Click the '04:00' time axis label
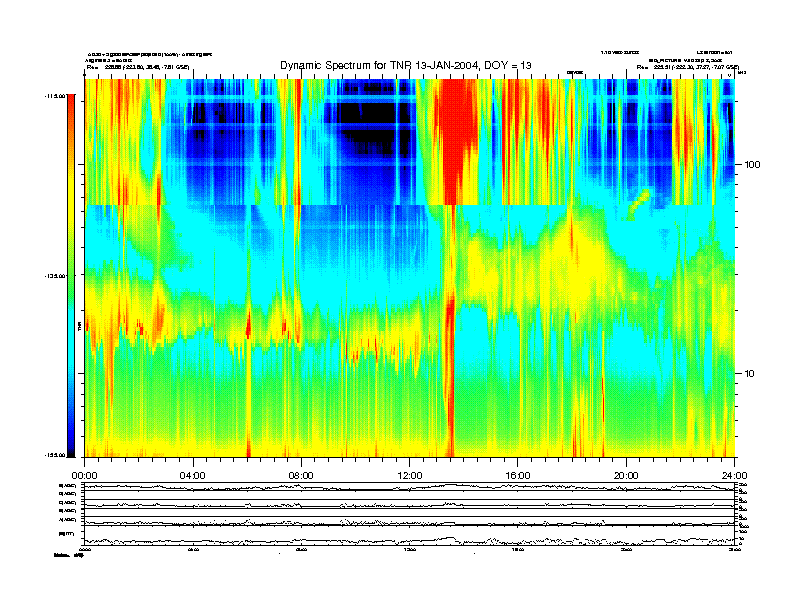 pyautogui.click(x=193, y=476)
